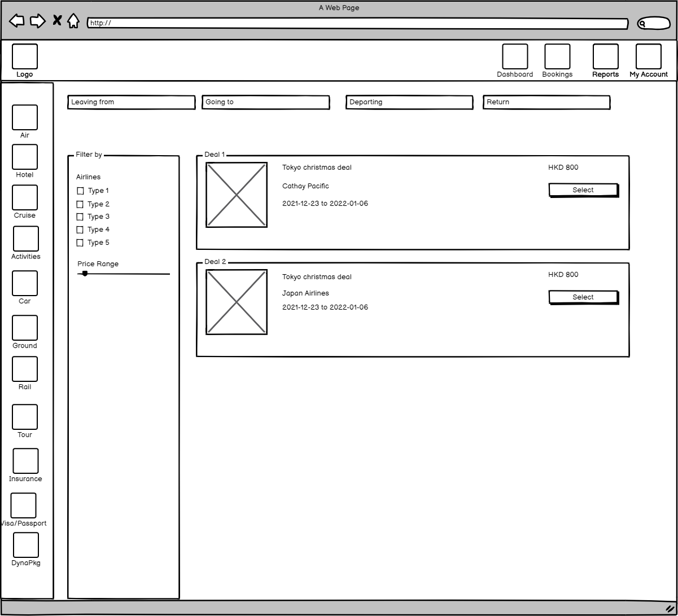Open the Dashboard navigation item

515,57
